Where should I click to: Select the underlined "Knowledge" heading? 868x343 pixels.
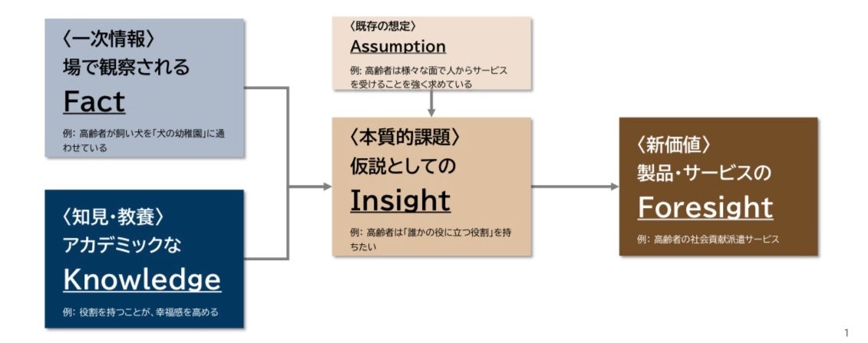click(x=142, y=279)
